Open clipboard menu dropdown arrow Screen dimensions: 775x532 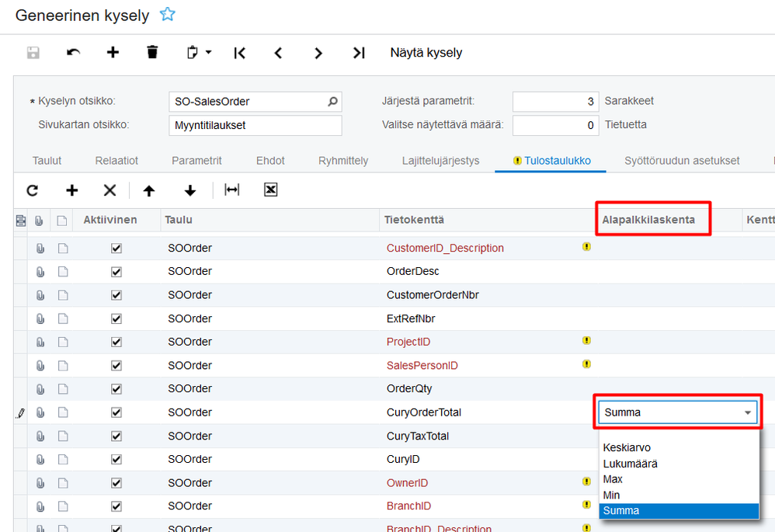pyautogui.click(x=209, y=52)
